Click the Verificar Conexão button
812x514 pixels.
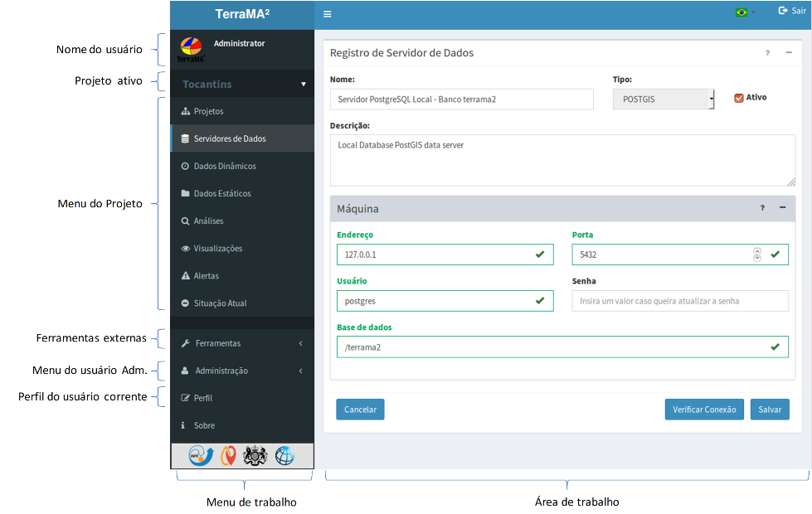(704, 410)
